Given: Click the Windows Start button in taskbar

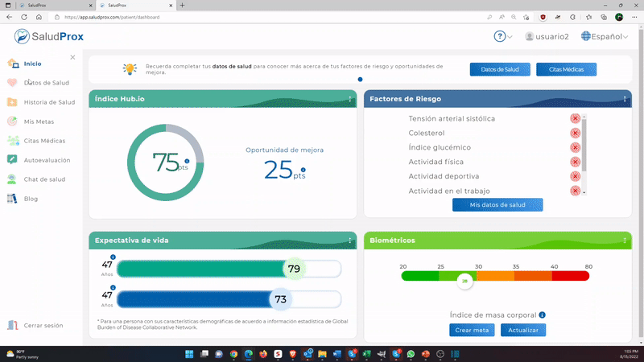Looking at the screenshot, I should point(189,354).
